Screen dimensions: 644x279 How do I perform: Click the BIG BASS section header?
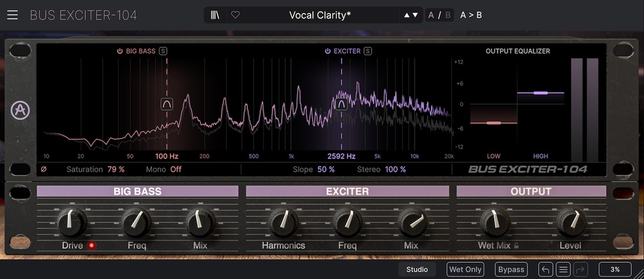(x=138, y=192)
